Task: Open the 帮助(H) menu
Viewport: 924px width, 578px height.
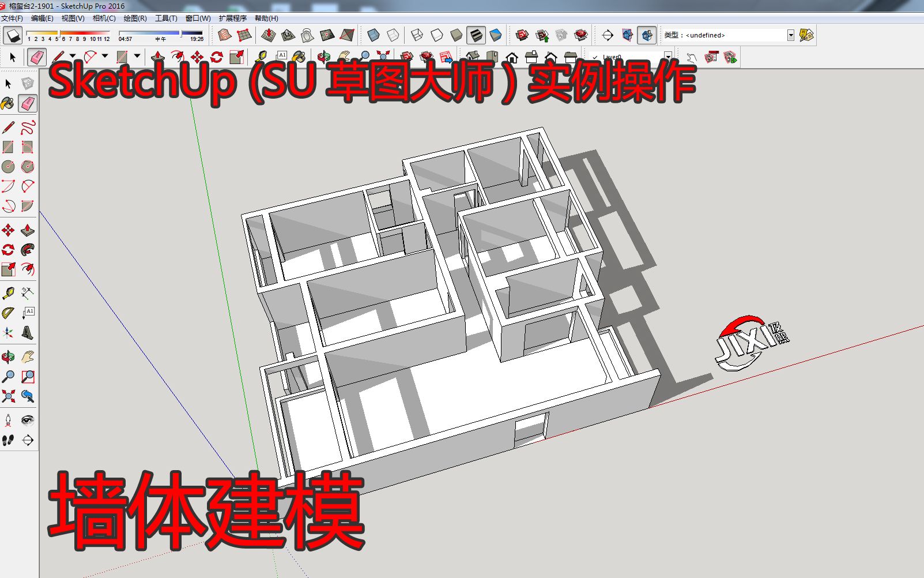Action: 266,18
